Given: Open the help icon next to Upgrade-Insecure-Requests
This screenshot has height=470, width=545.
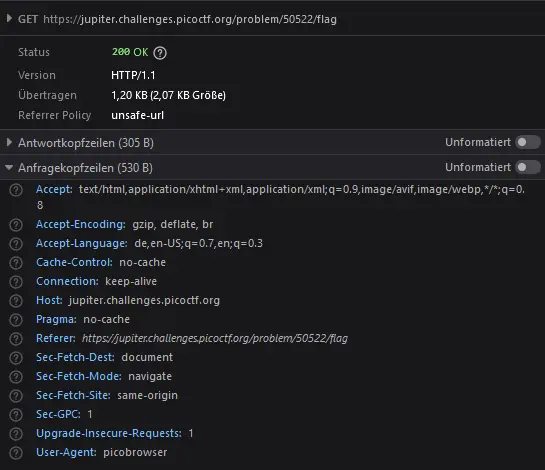Looking at the screenshot, I should point(16,433).
